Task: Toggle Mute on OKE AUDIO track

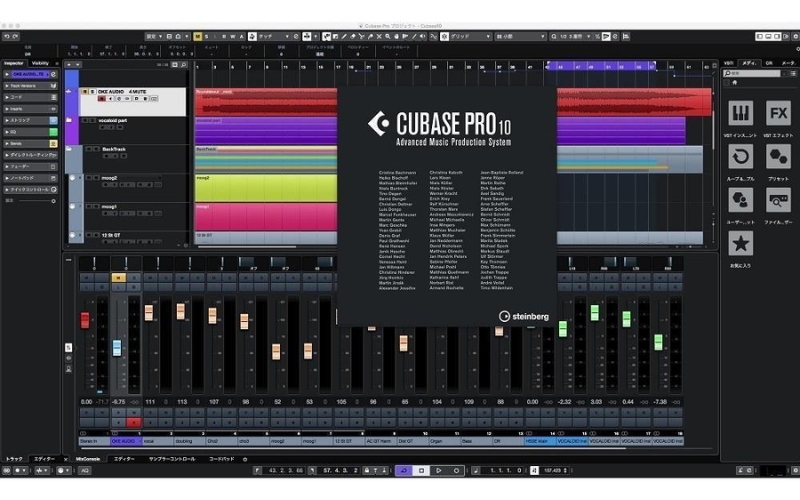Action: tap(85, 91)
